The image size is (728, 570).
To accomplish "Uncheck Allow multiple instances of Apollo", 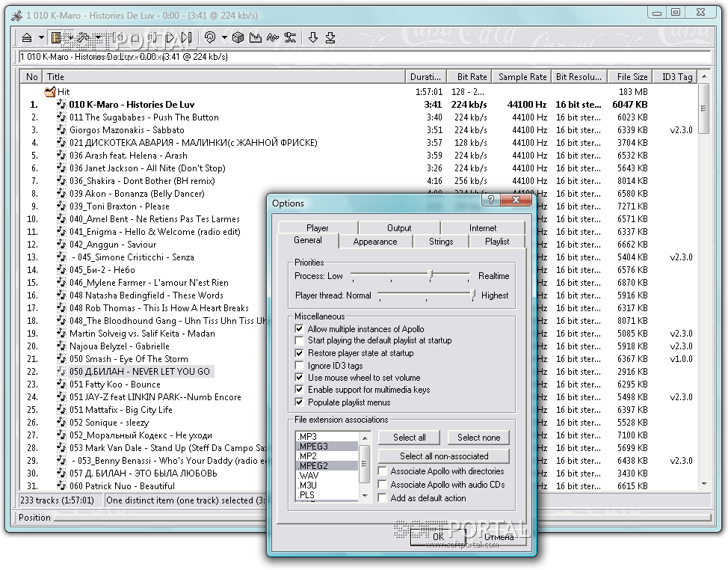I will (x=300, y=328).
